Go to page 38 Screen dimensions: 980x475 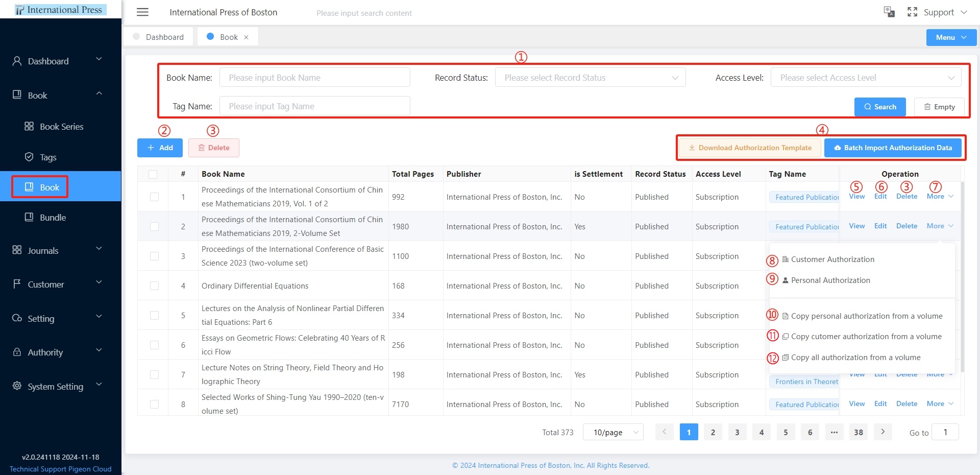859,432
